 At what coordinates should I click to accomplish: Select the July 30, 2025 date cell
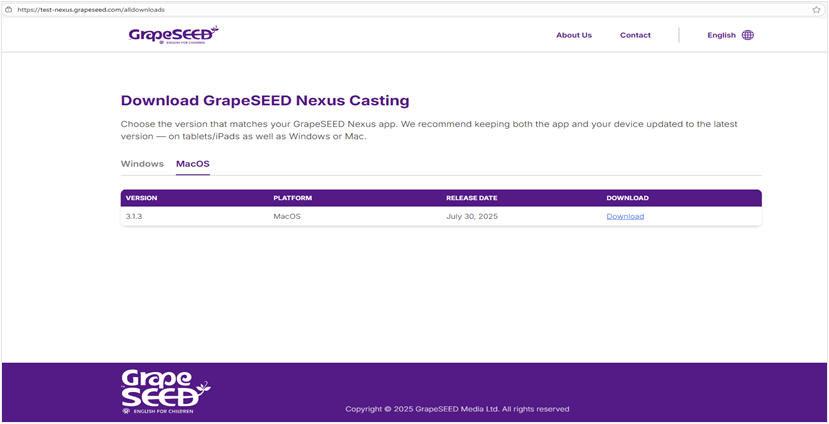472,216
